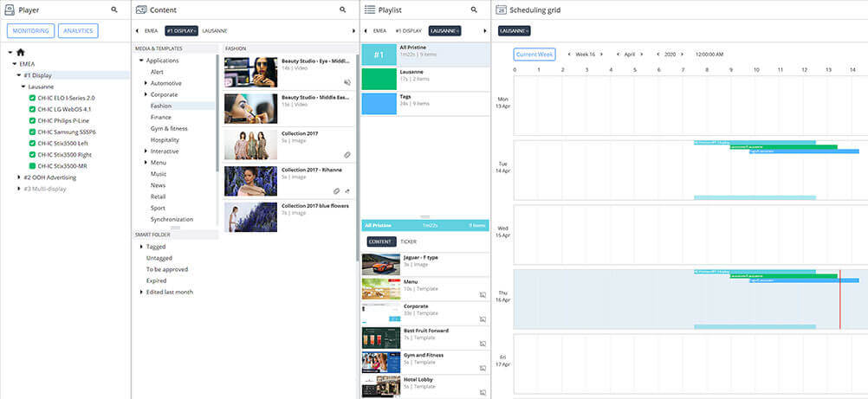
Task: Open the Monitoring view
Action: (31, 31)
